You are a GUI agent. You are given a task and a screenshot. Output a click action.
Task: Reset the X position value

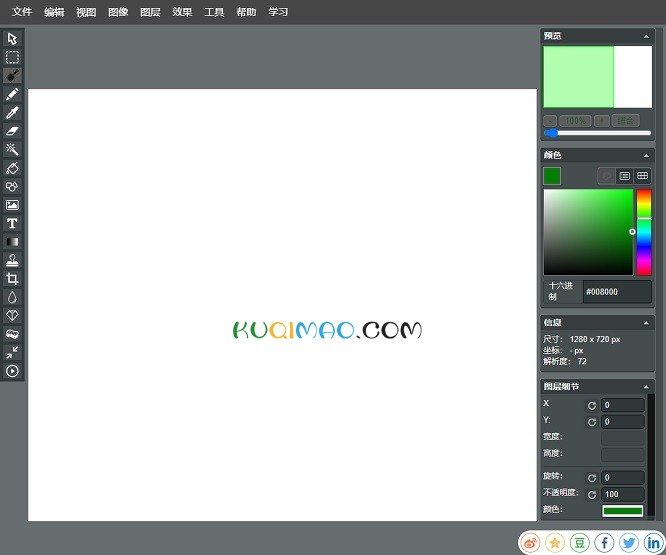click(592, 406)
